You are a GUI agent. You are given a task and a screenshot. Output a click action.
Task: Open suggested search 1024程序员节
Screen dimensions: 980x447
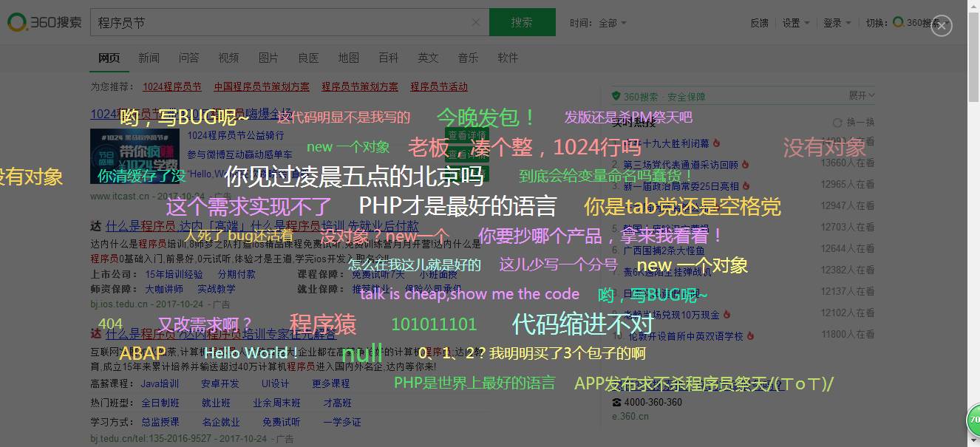coord(172,86)
